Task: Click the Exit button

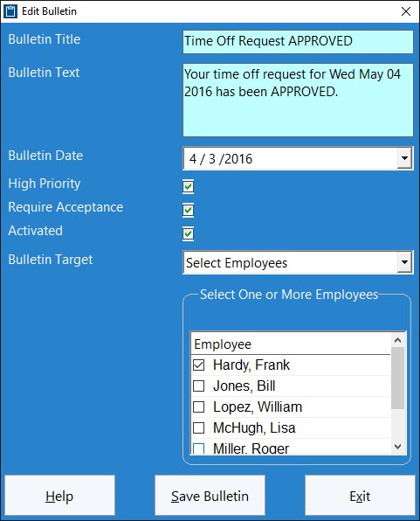Action: (x=360, y=495)
